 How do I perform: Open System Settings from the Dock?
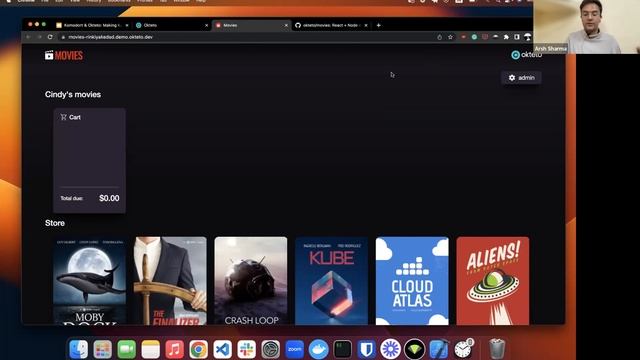coord(271,349)
